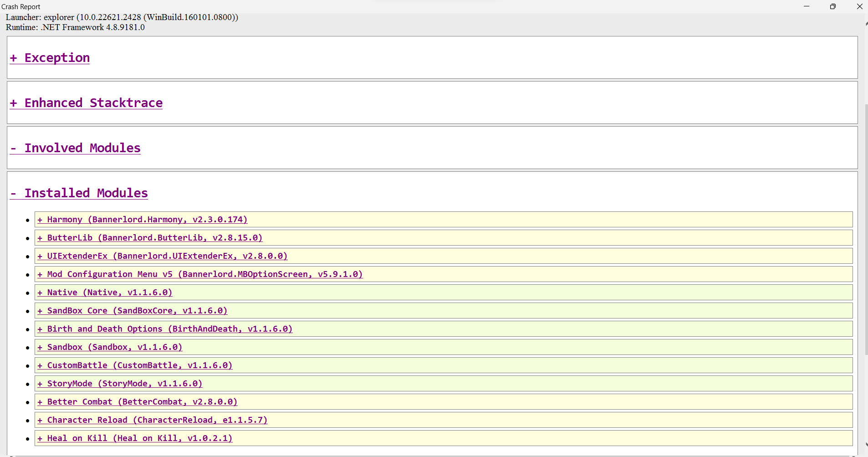Expand the Harmony module entry
Viewport: 868px width, 457px height.
tap(142, 220)
